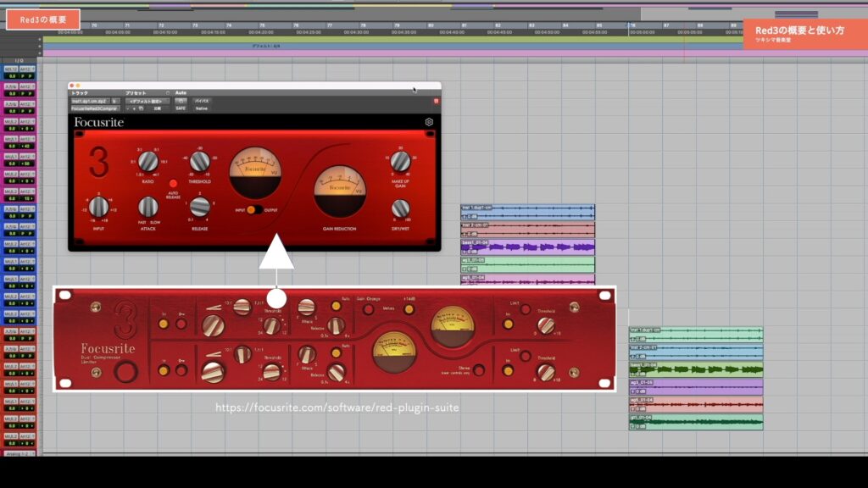Select the blue Inst 1.dup1-cm clip
Viewport: 868px width, 488px height.
pos(527,212)
